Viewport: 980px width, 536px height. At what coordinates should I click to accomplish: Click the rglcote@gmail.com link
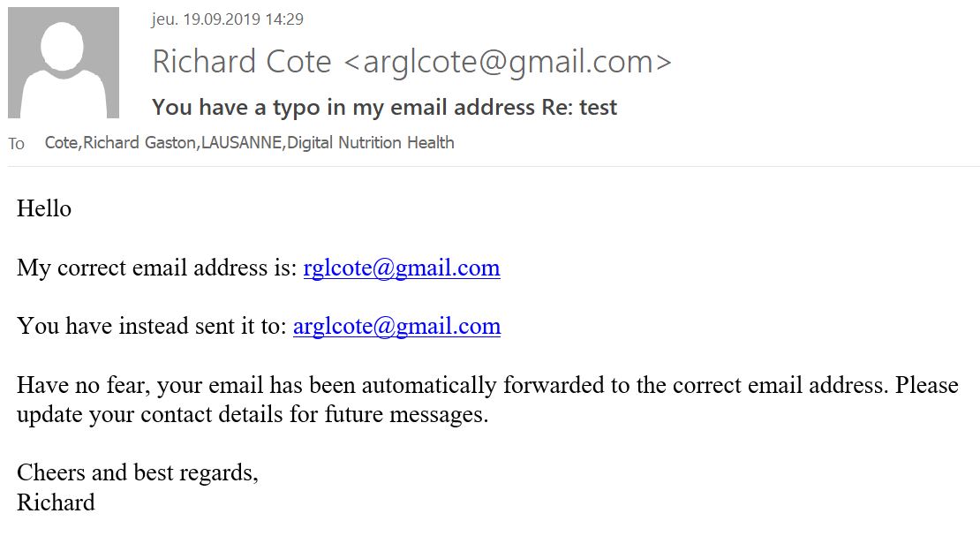(x=401, y=268)
